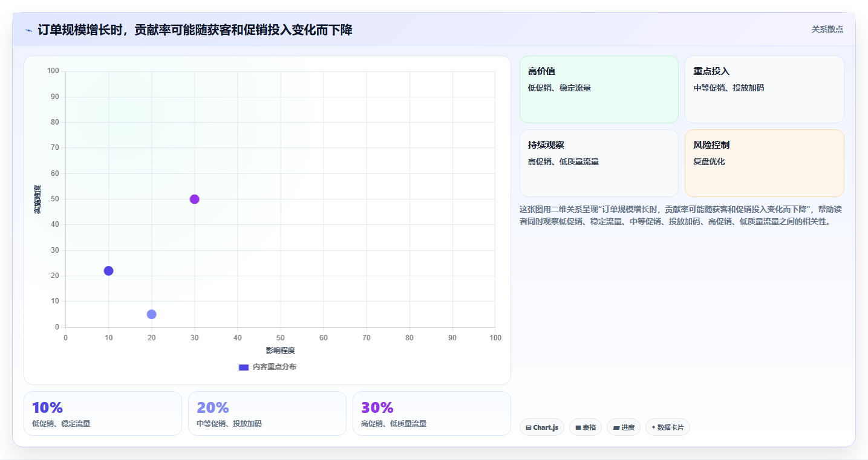Click the 50 tick label on the x-axis
This screenshot has height=460, width=868.
tap(281, 337)
